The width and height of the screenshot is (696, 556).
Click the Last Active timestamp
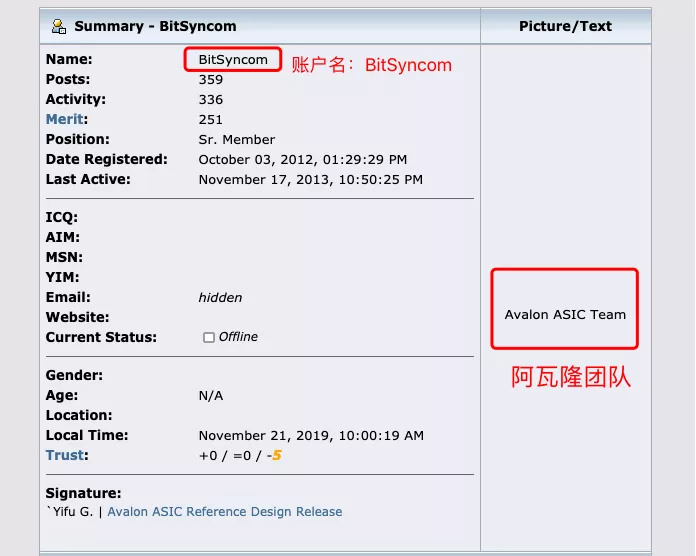tap(310, 180)
